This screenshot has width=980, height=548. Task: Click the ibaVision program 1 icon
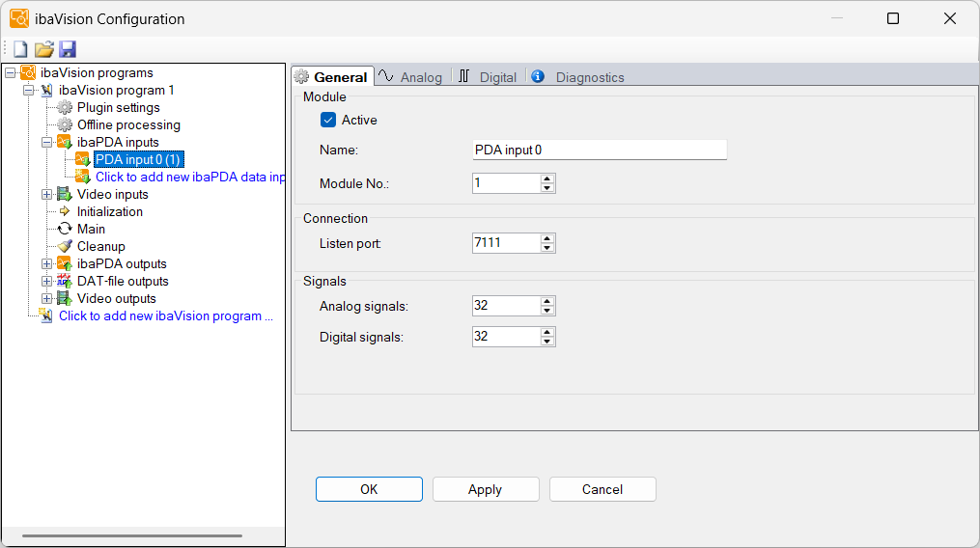(x=47, y=90)
